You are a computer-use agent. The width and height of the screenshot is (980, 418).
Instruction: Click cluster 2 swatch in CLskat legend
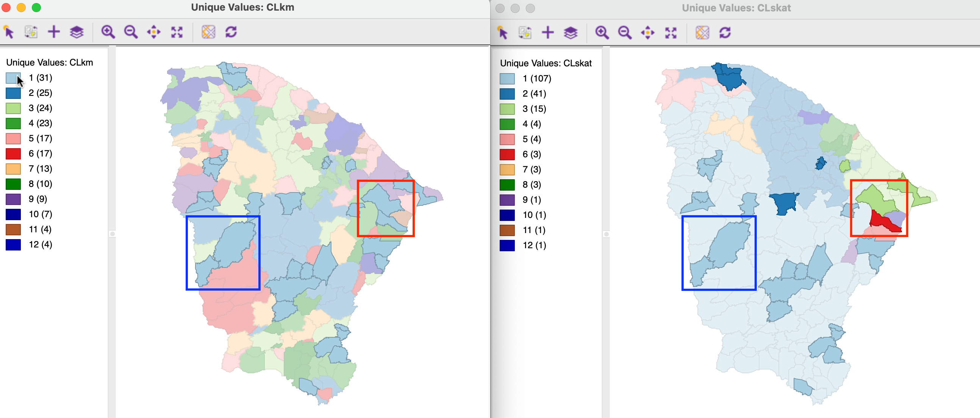coord(507,94)
